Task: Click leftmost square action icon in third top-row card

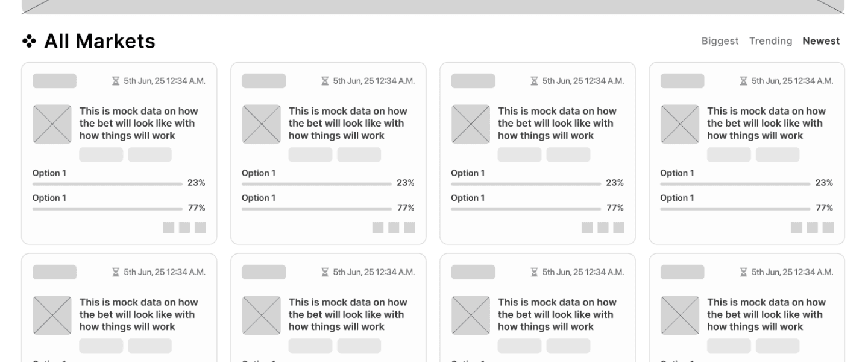Action: click(587, 227)
